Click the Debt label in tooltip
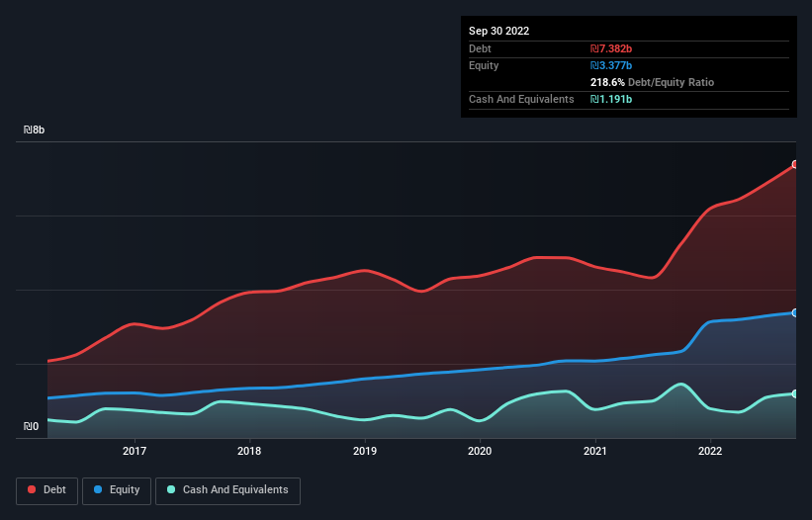This screenshot has width=812, height=520. tap(480, 48)
